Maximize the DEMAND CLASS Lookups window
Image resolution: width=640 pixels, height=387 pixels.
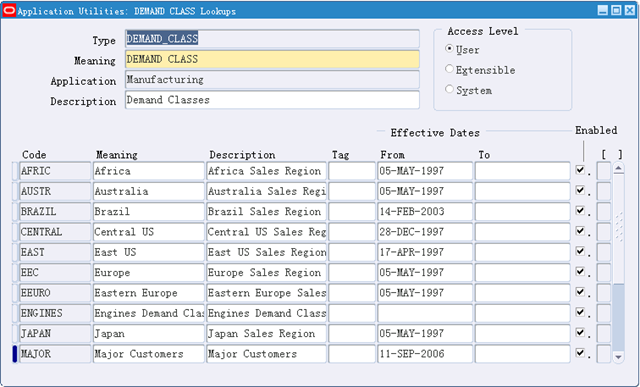pos(616,11)
